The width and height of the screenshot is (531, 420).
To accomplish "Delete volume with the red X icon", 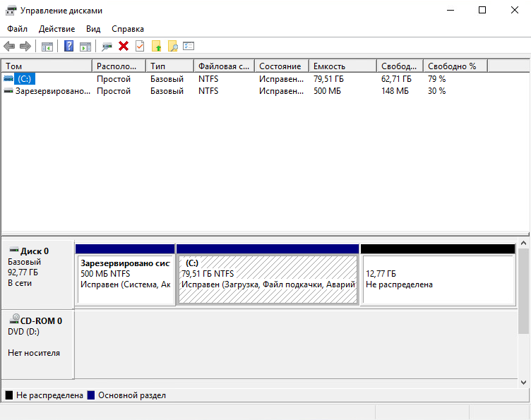I will click(x=124, y=46).
